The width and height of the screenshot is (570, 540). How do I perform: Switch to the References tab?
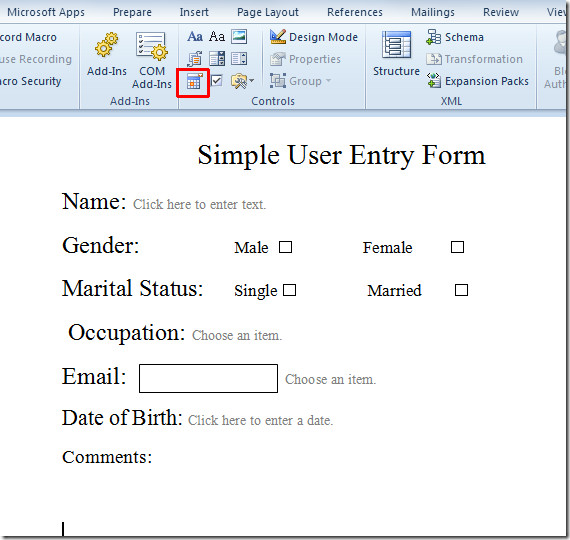pyautogui.click(x=355, y=12)
